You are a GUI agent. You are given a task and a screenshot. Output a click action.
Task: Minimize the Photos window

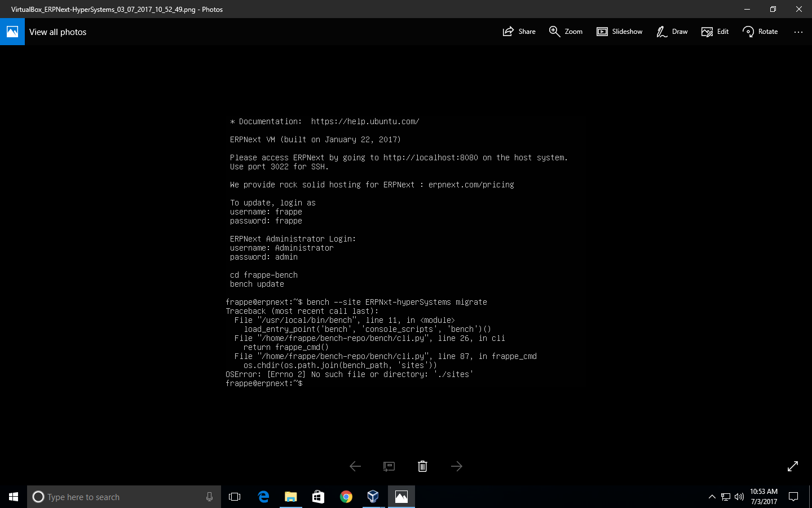(747, 9)
